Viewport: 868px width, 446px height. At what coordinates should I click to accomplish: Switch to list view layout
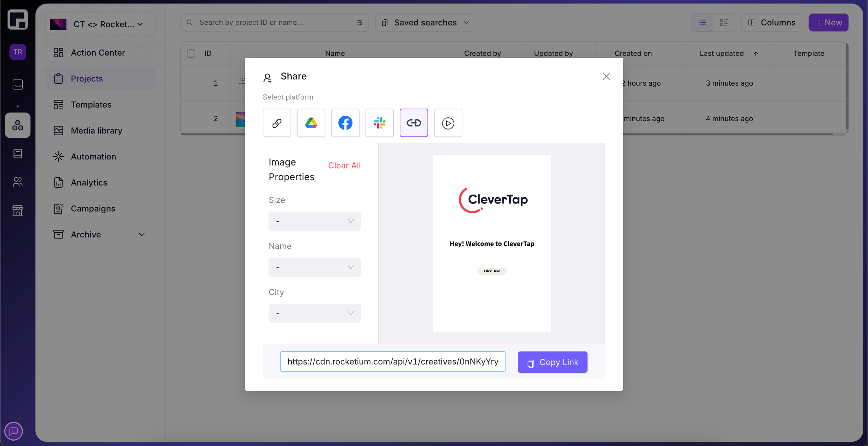point(702,22)
